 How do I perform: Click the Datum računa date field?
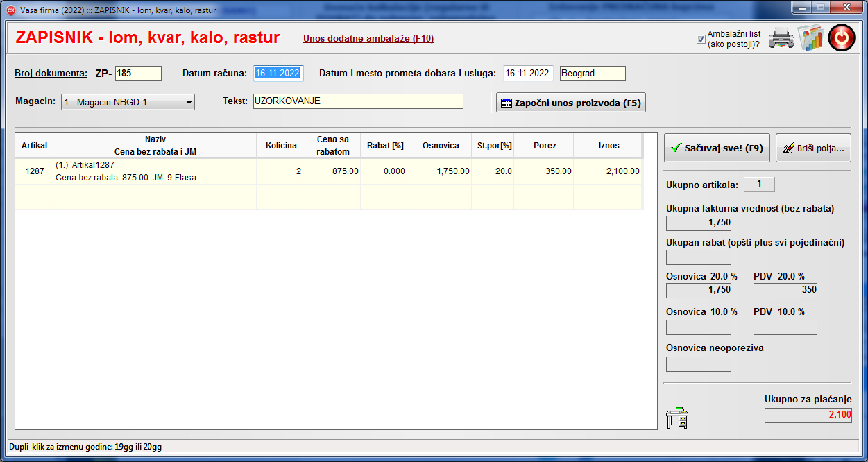pyautogui.click(x=278, y=74)
